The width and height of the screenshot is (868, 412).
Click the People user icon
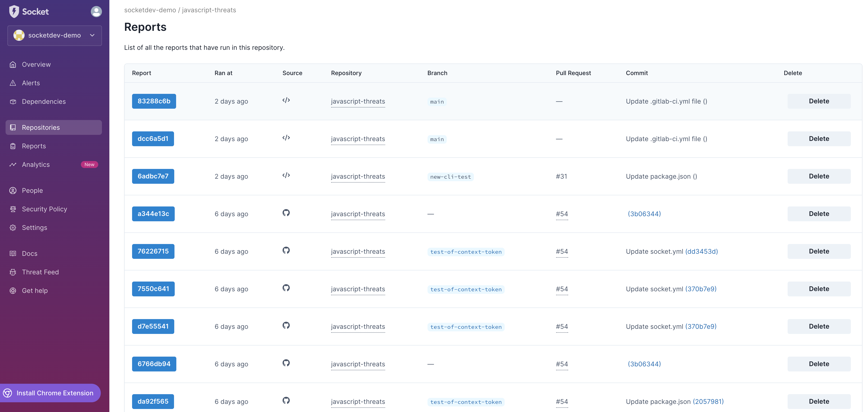(13, 190)
